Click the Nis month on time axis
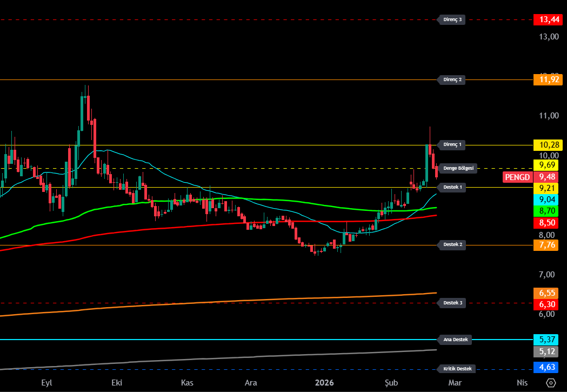Screen dimensions: 567x392 (522, 383)
